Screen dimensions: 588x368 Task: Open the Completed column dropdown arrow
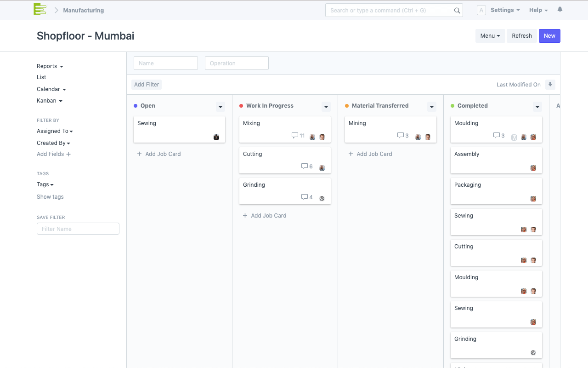537,107
